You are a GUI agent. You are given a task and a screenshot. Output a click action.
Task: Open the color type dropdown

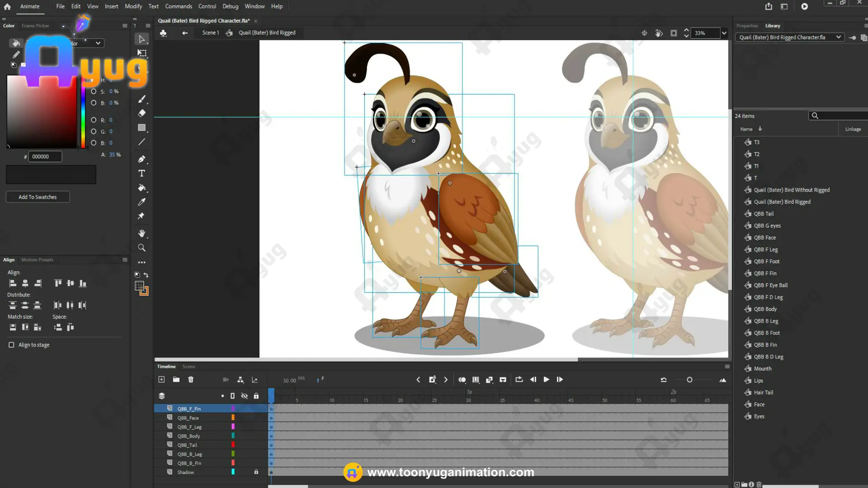[86, 43]
